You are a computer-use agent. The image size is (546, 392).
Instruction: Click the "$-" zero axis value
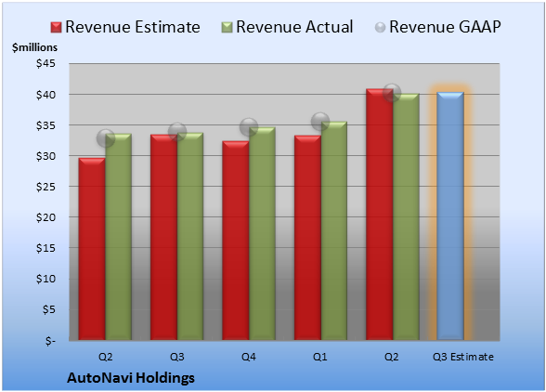coord(50,341)
